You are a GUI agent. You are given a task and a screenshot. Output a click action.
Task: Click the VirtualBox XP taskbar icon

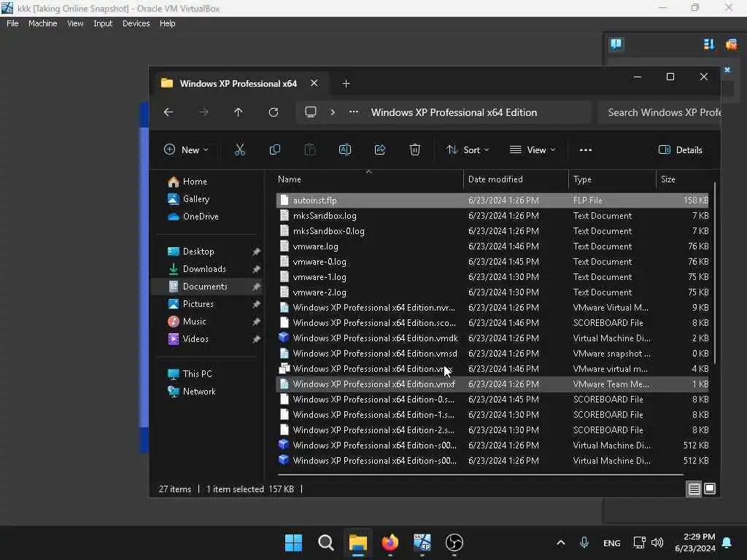[422, 542]
